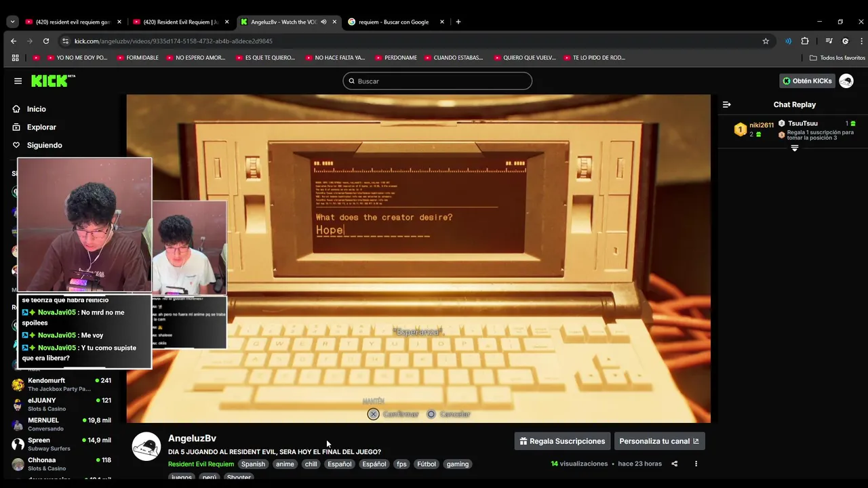
Task: Click the kick.com address bar URL
Action: (174, 41)
